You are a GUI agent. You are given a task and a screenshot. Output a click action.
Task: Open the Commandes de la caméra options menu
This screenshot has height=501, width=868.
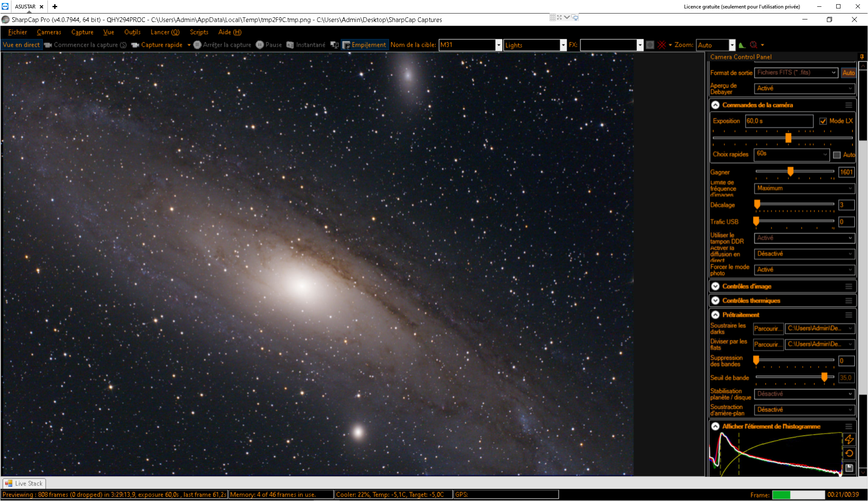(x=849, y=105)
